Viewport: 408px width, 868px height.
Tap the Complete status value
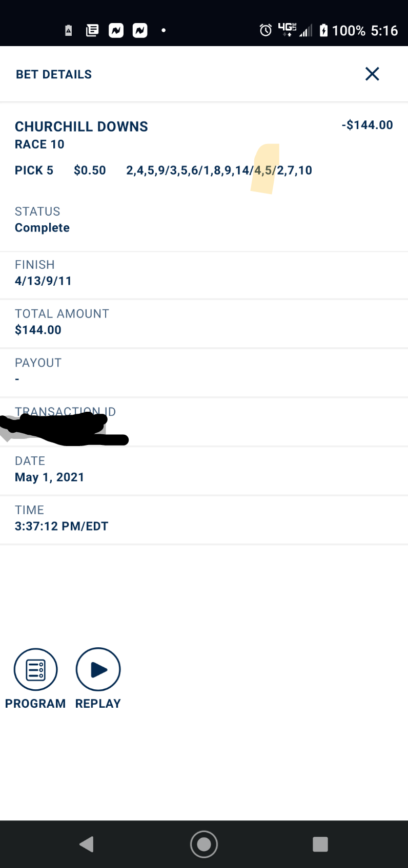42,228
